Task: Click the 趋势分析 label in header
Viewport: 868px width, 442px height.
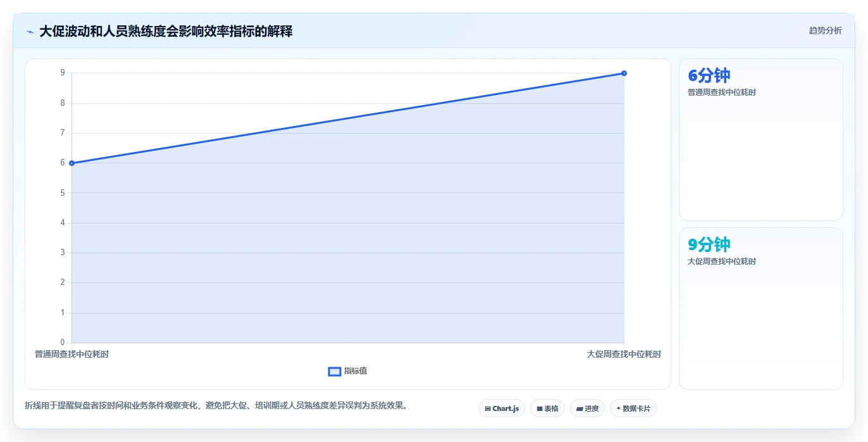Action: point(825,30)
